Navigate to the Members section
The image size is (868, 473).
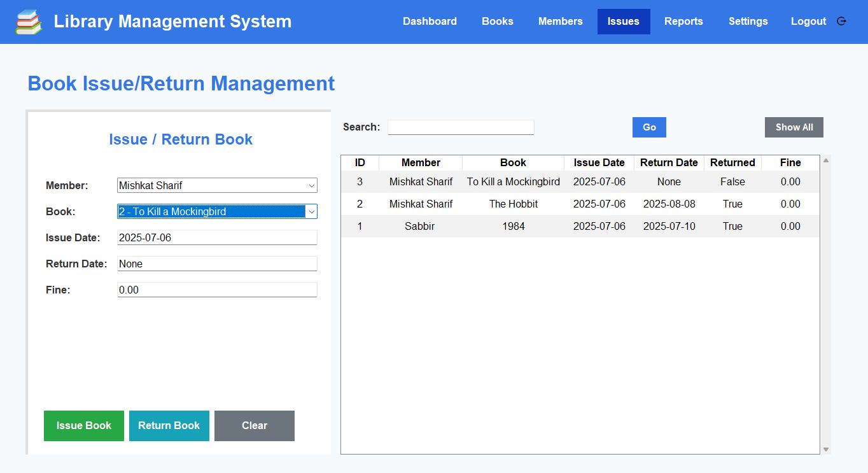(x=560, y=22)
